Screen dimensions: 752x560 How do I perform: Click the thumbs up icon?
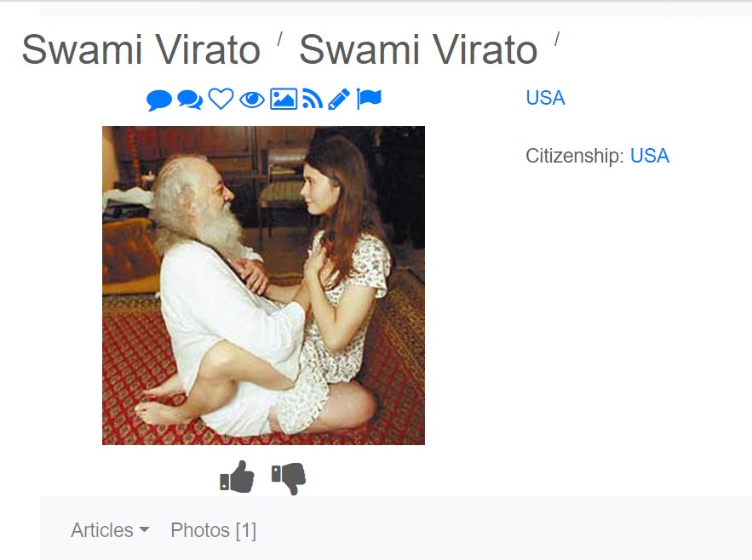click(237, 477)
